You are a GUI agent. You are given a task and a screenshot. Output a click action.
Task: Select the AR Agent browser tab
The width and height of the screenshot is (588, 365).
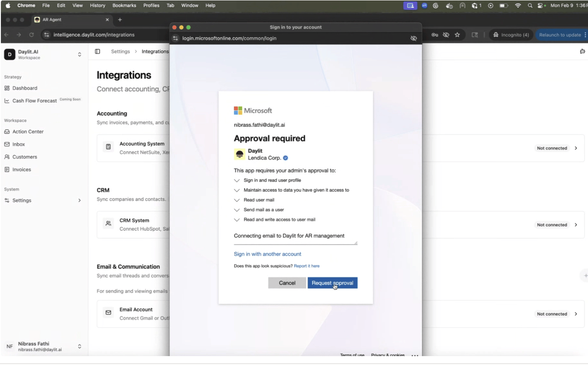pos(72,20)
